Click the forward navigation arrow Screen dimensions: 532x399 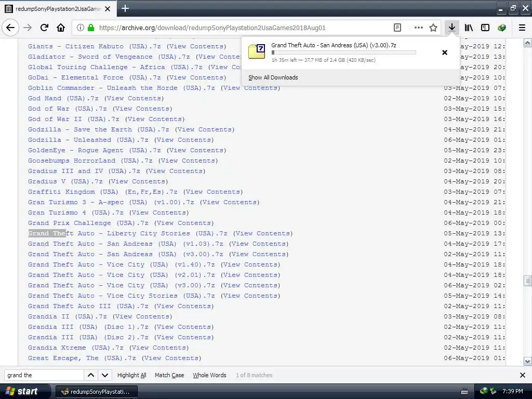(x=28, y=28)
